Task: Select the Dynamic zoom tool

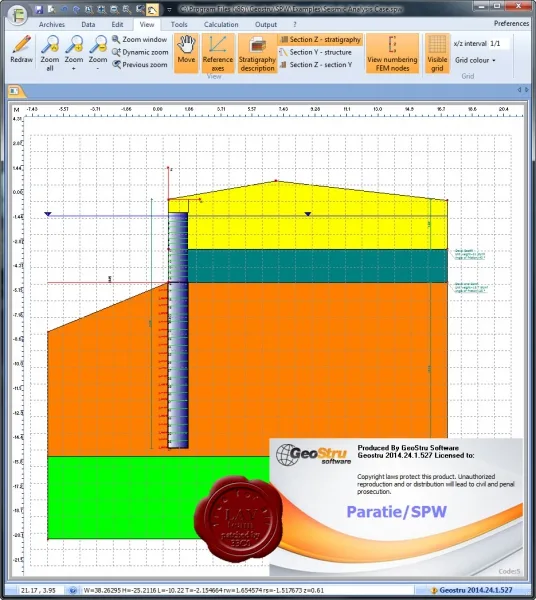Action: 140,52
